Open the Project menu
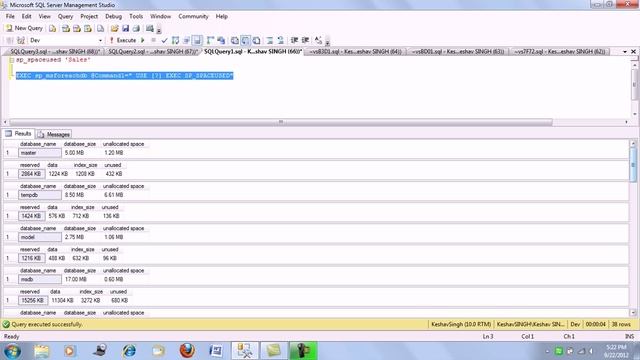 89,16
